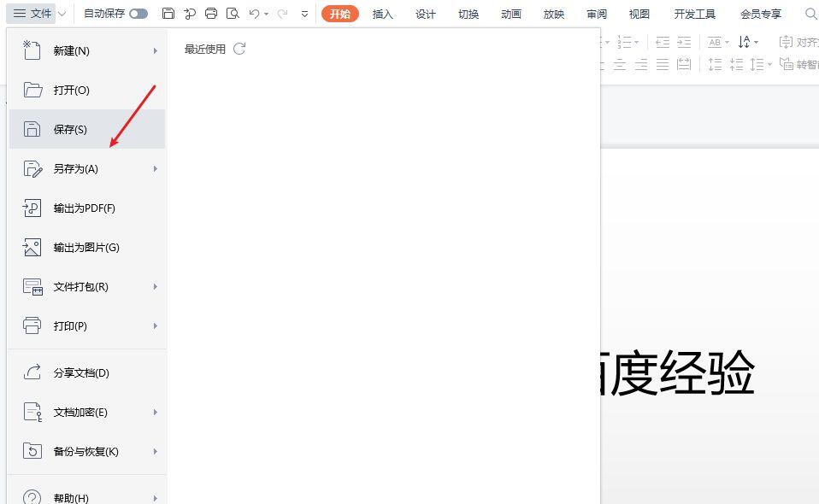Open the text direction dropdown arrow
This screenshot has height=504, width=819.
pos(756,42)
